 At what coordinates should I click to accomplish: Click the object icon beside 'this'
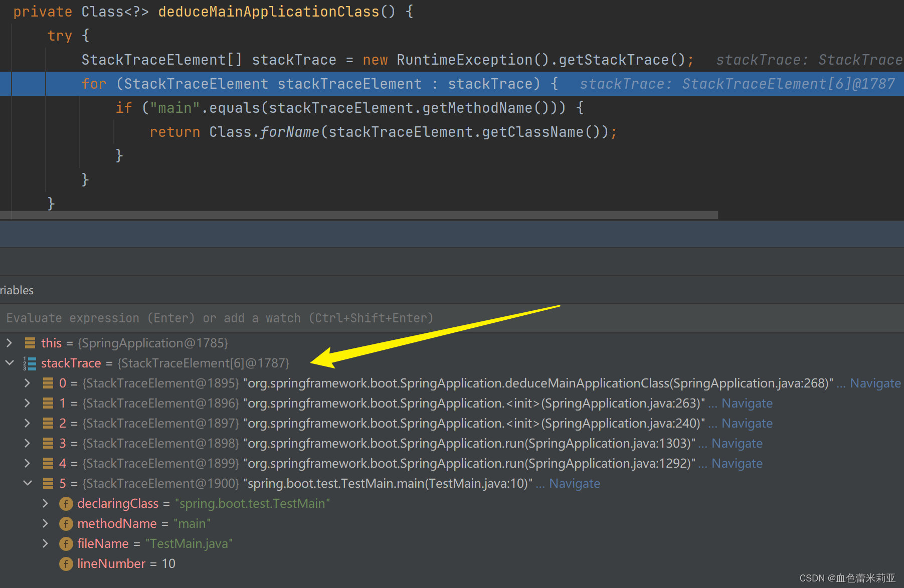point(30,343)
